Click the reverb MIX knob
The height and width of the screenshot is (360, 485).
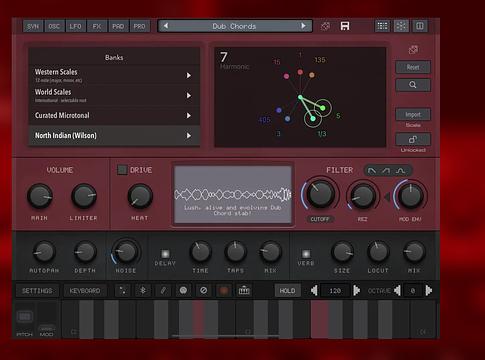414,252
